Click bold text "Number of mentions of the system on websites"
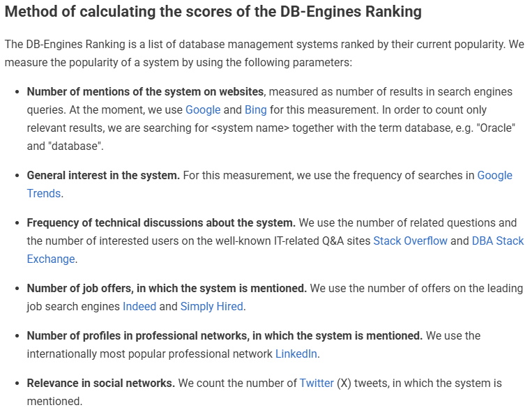The width and height of the screenshot is (532, 410). coord(145,92)
